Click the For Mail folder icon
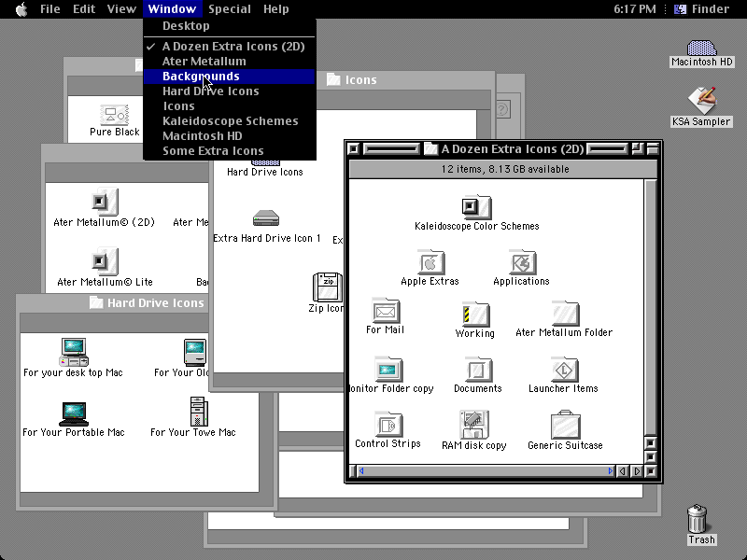Viewport: 747px width, 560px height. click(x=386, y=311)
